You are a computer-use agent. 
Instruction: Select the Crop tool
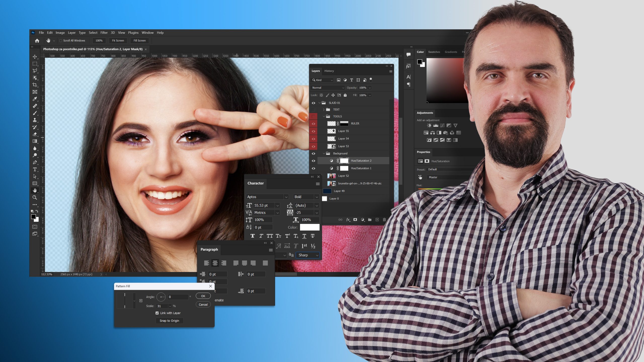tap(35, 85)
